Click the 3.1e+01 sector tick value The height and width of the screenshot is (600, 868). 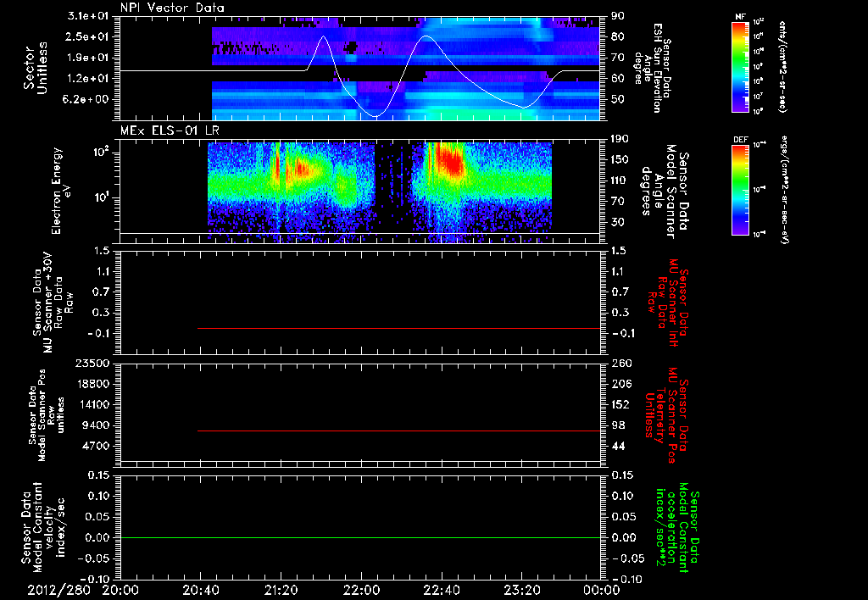point(88,16)
